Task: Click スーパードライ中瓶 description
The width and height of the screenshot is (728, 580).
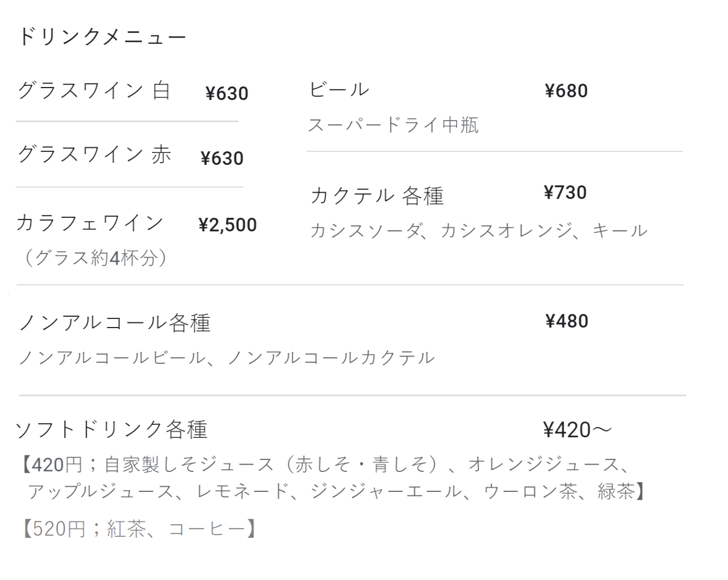Action: tap(393, 125)
